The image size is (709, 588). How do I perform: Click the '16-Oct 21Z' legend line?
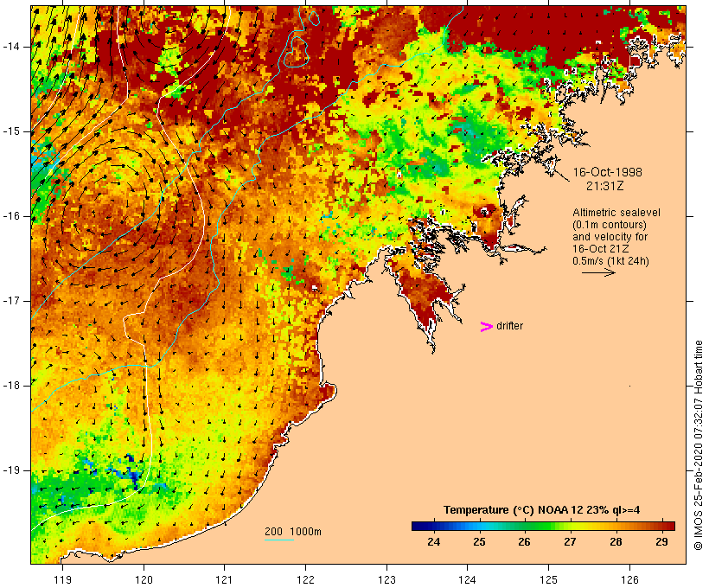pyautogui.click(x=600, y=249)
